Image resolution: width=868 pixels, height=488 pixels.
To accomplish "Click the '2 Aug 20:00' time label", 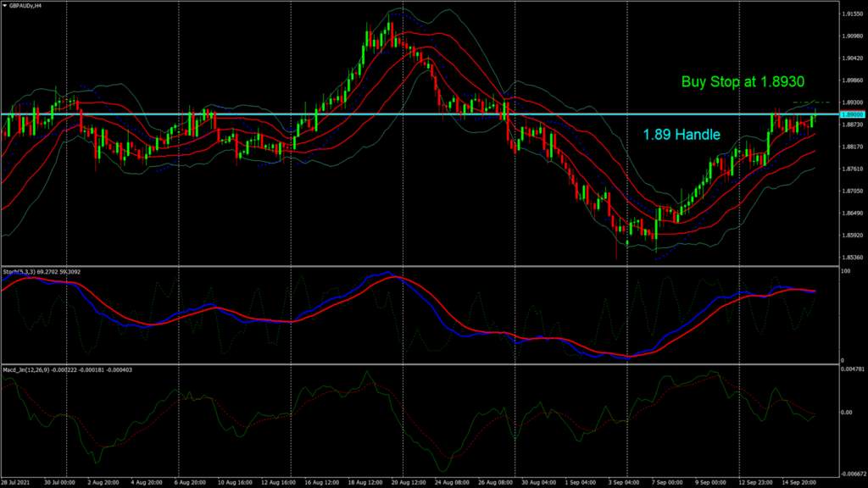I will [103, 483].
